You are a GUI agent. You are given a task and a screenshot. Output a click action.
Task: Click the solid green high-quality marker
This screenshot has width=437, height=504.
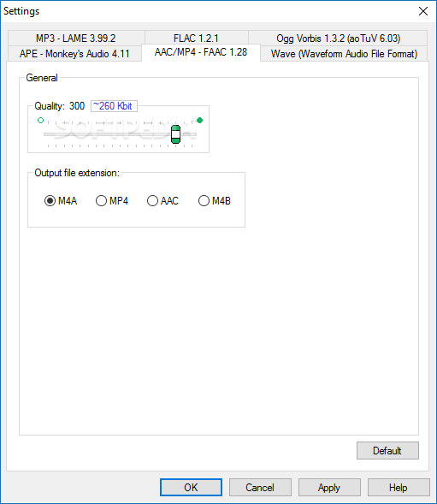click(199, 120)
